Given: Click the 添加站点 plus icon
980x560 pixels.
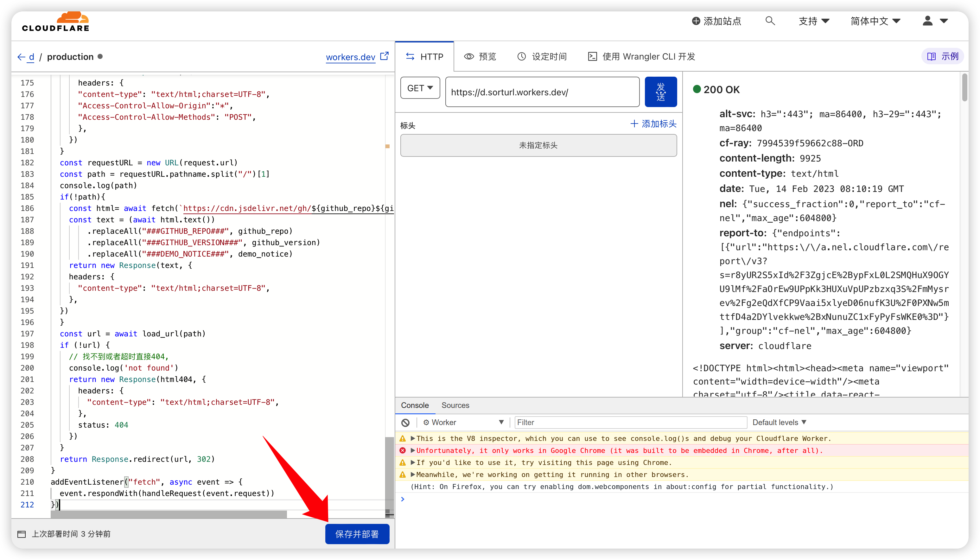Looking at the screenshot, I should (696, 21).
